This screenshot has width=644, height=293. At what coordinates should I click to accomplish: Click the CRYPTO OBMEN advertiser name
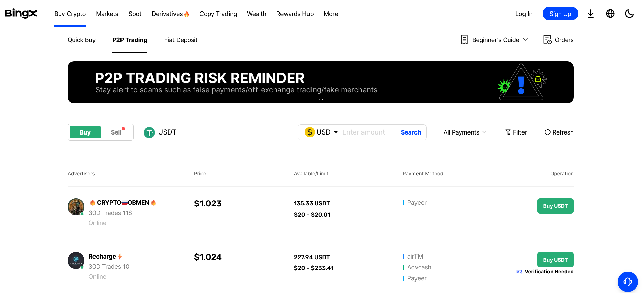point(123,203)
